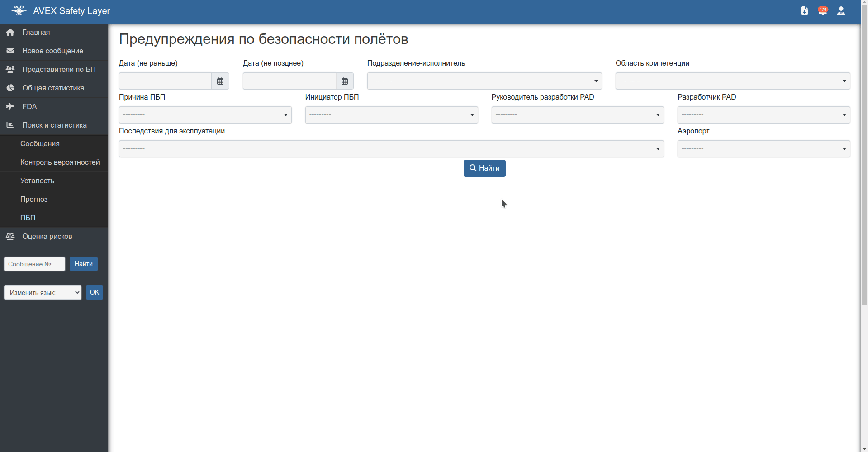Image resolution: width=868 pixels, height=452 pixels.
Task: Click the Найти search button
Action: 484,168
